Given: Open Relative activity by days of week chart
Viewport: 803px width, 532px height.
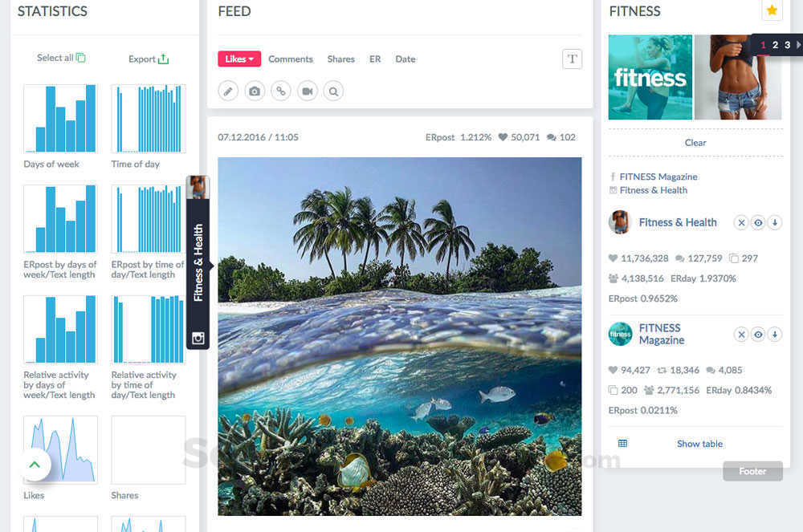Looking at the screenshot, I should click(x=60, y=330).
